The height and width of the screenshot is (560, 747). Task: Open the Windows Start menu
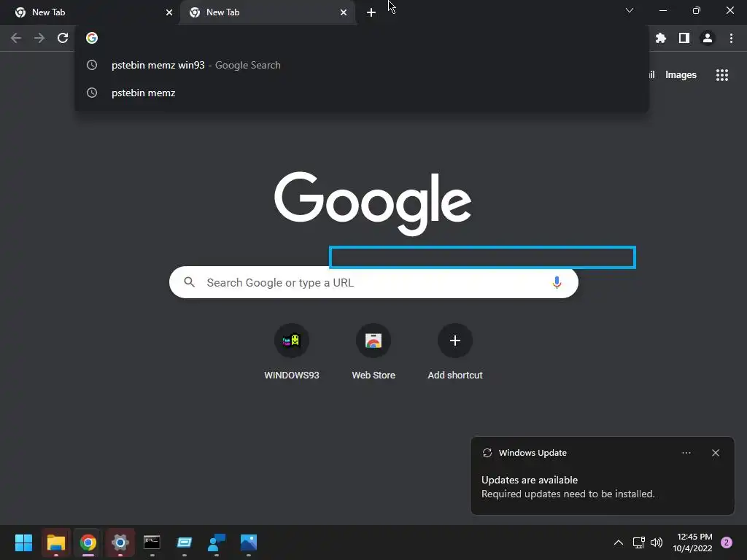(x=23, y=542)
